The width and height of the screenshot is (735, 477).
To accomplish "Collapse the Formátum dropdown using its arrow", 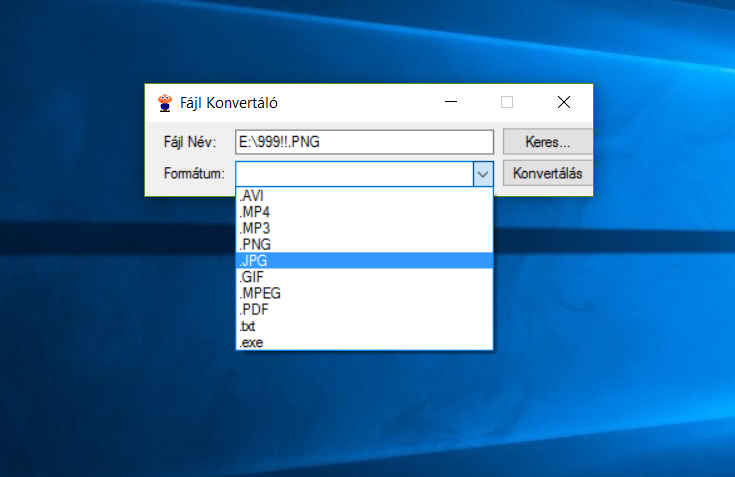I will 483,174.
